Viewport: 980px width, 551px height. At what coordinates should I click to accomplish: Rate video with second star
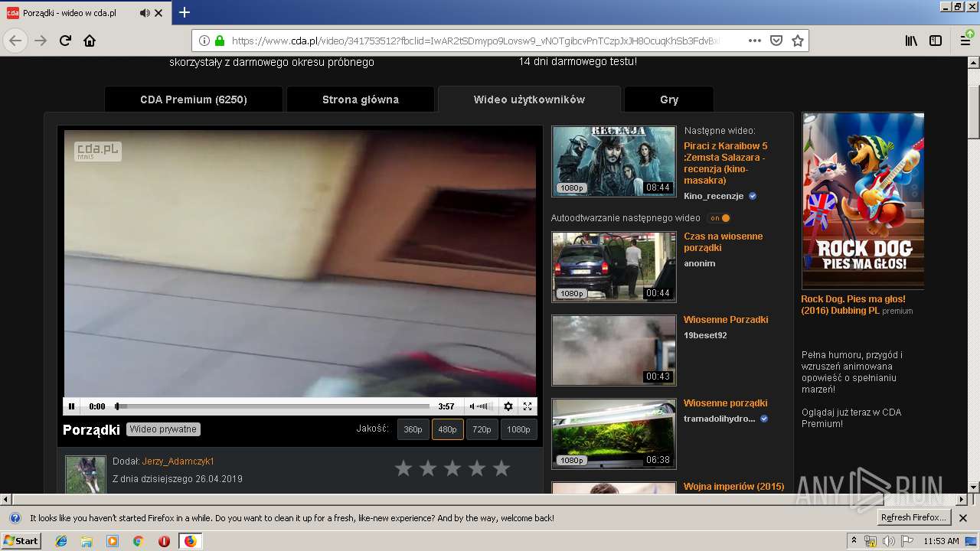(x=428, y=468)
